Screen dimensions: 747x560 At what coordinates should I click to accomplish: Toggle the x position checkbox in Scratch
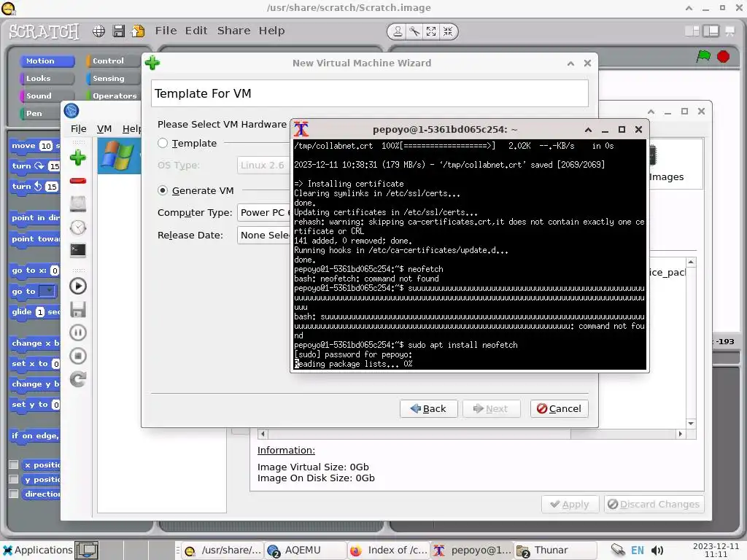(x=14, y=464)
